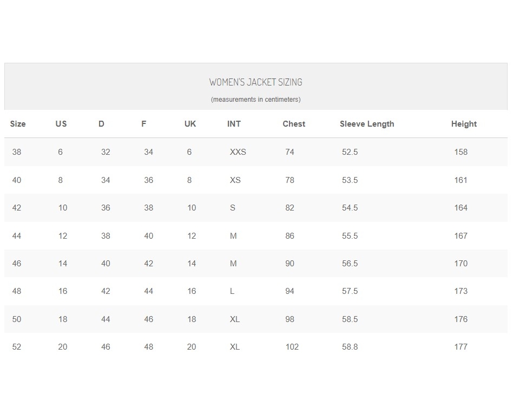This screenshot has height=420, width=513.
Task: Select the height value 158
Action: [x=461, y=152]
